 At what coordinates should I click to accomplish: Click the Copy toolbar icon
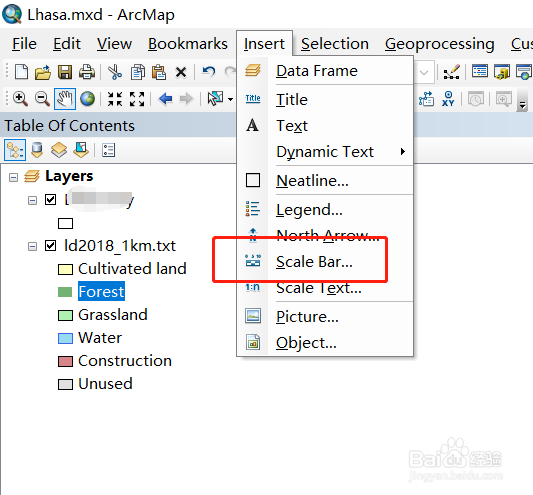137,72
